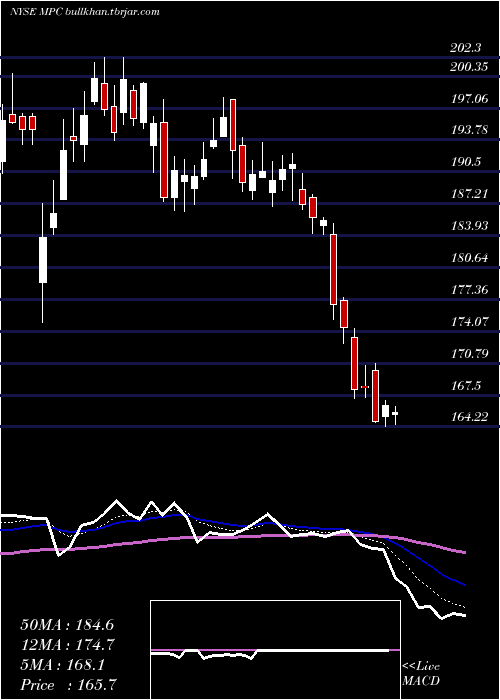Click the 167.5 price level label

point(466,385)
